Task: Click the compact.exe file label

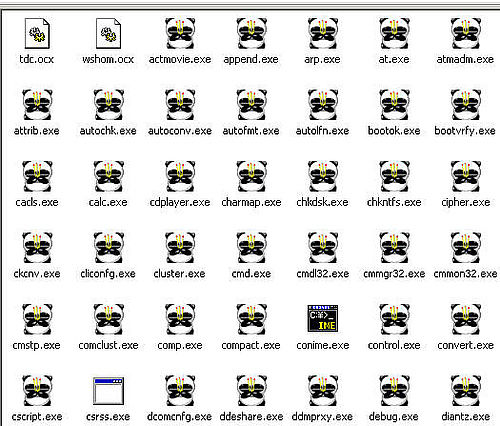Action: pos(251,345)
